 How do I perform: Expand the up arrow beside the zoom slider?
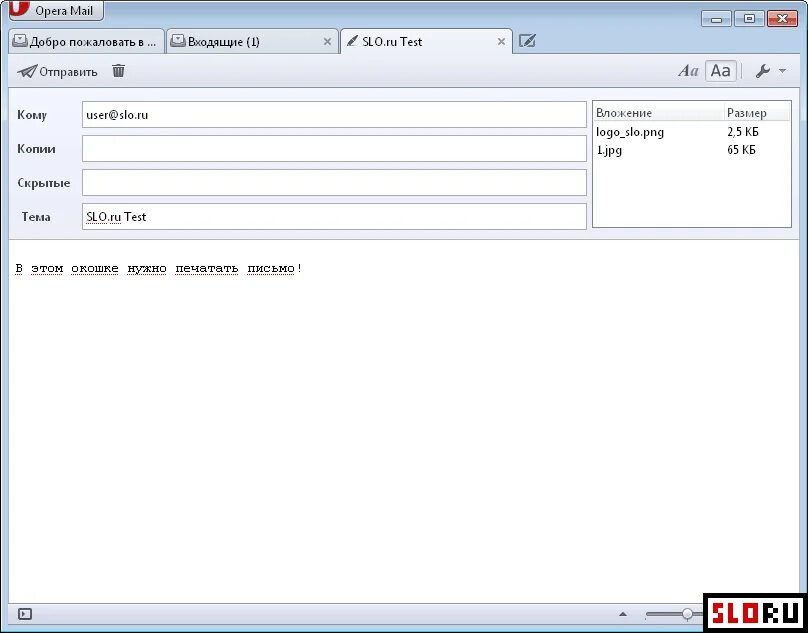[623, 614]
